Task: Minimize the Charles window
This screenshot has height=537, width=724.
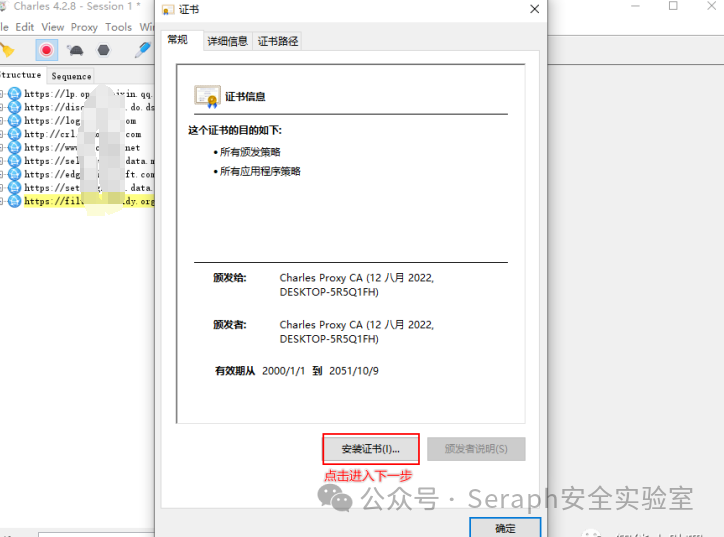Action: [x=636, y=6]
